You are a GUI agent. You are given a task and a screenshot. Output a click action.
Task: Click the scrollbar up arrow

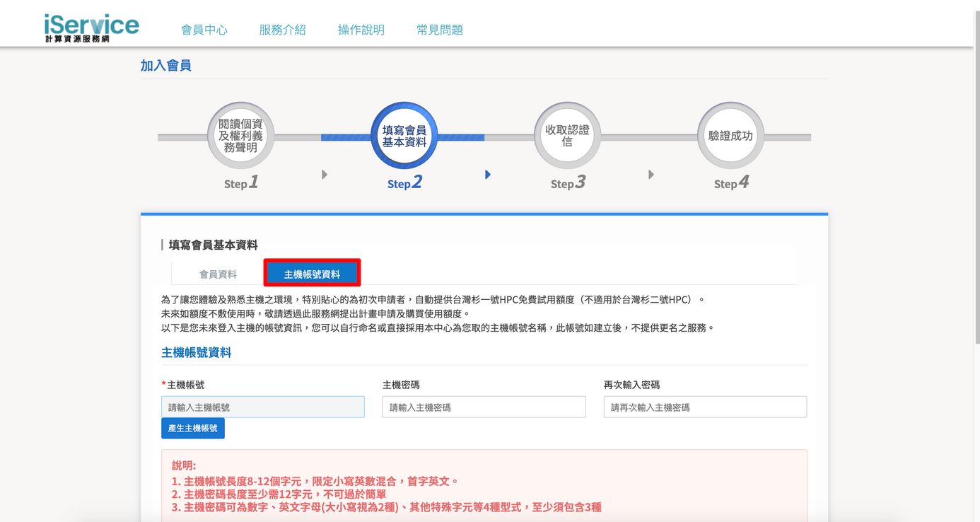click(x=976, y=4)
